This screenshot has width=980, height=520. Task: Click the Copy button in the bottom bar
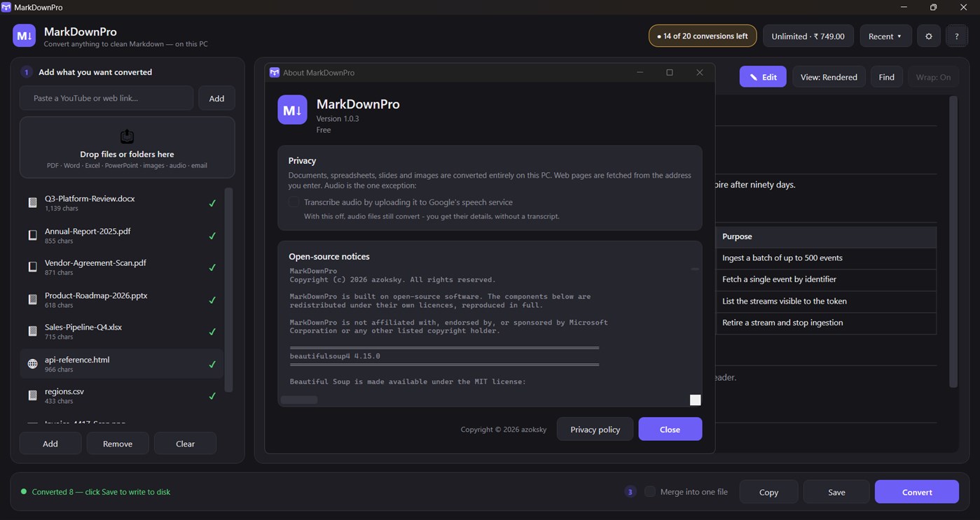768,492
